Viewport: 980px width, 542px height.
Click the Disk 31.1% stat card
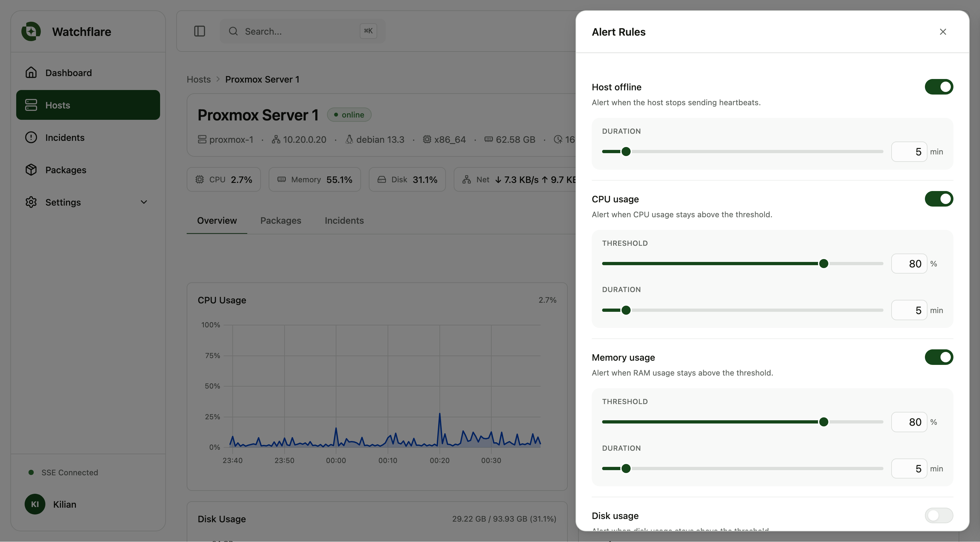pyautogui.click(x=407, y=179)
